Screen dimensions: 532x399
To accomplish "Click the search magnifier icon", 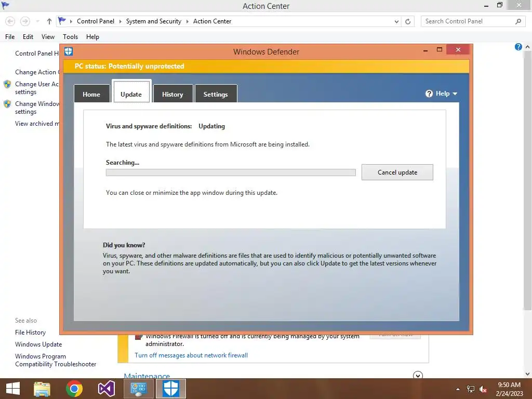I will (518, 21).
